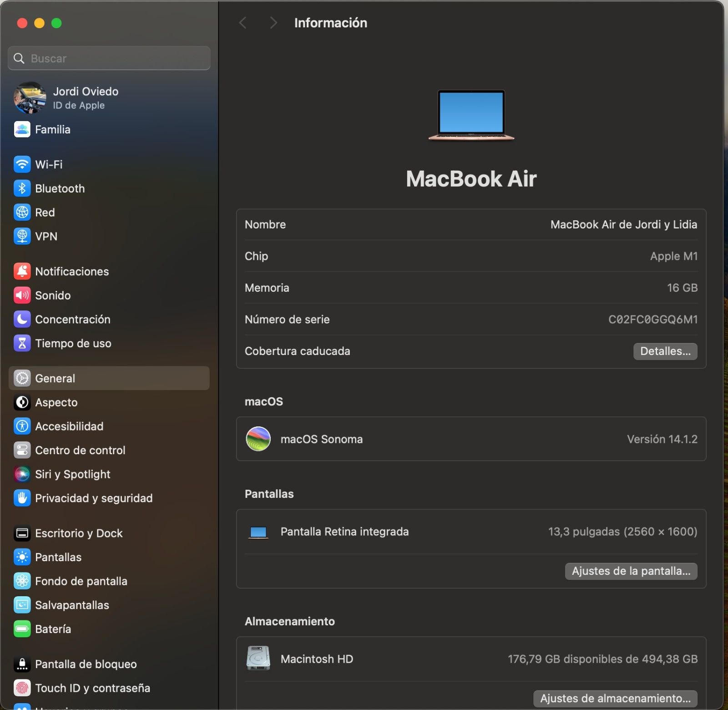This screenshot has height=710, width=728.
Task: Open Sonido speaker icon
Action: coord(22,295)
